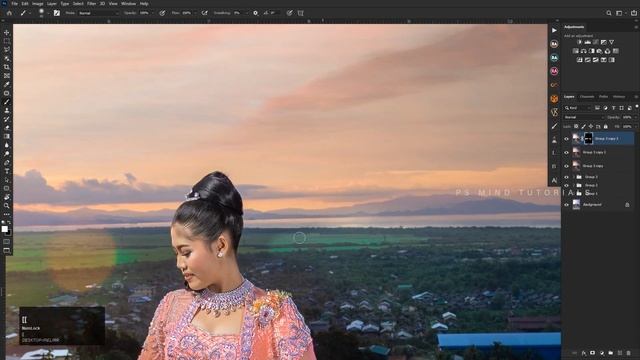Open the Brightness/Contrast adjustment icon

[x=579, y=42]
